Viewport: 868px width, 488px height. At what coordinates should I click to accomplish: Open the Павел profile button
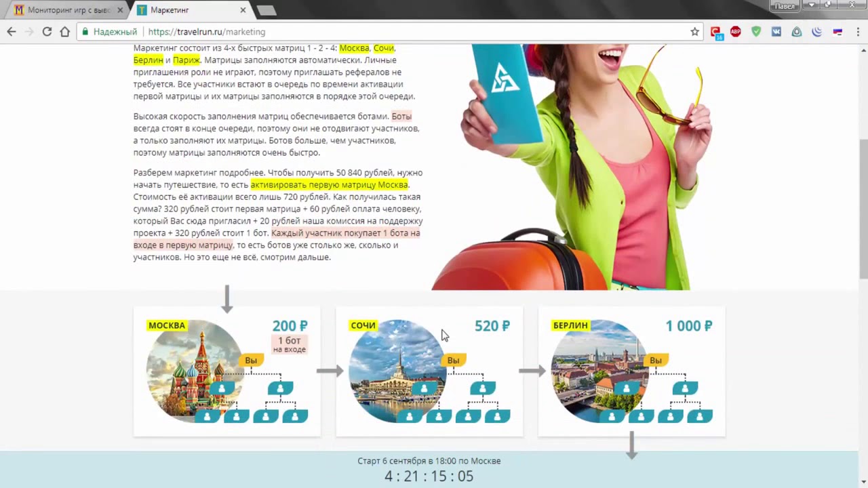785,5
